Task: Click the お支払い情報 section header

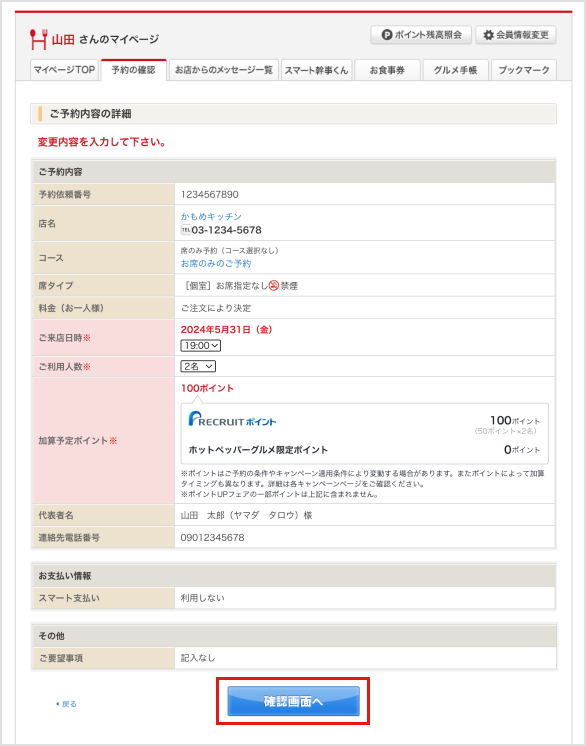Action: (x=65, y=576)
